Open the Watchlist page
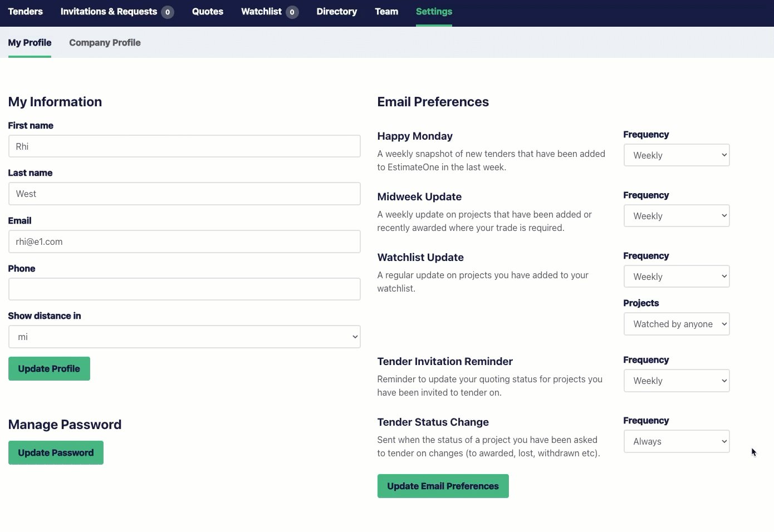774x532 pixels. (x=261, y=12)
